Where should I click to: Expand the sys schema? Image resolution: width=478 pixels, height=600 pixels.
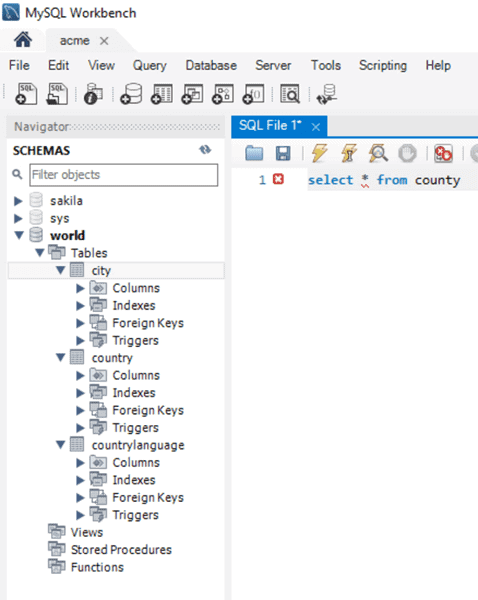18,218
